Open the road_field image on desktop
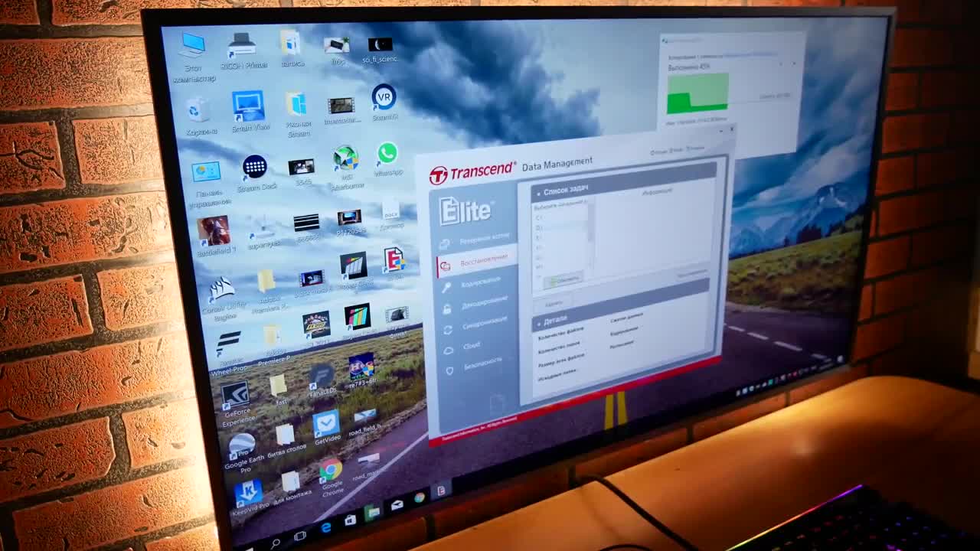The height and width of the screenshot is (551, 980). coord(366,421)
